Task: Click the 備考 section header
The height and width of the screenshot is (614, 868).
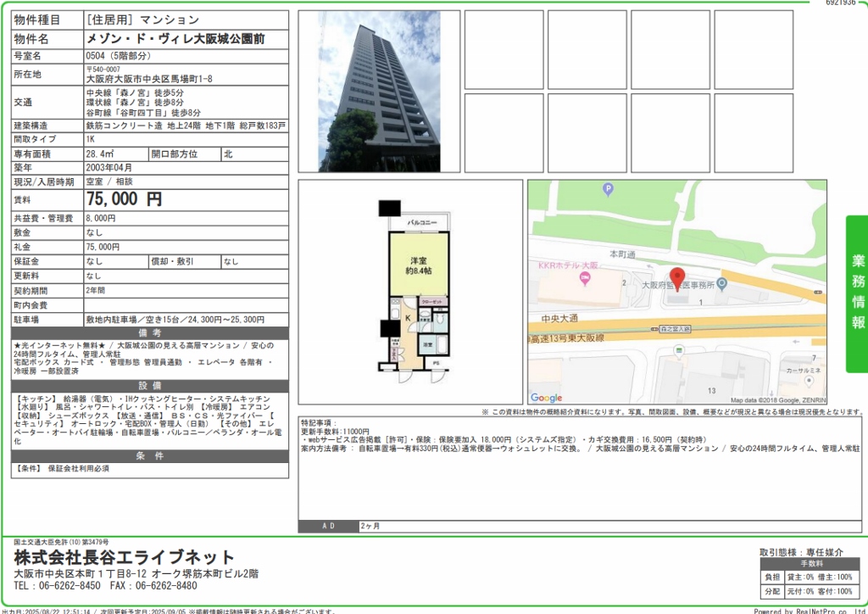Action: click(x=149, y=333)
